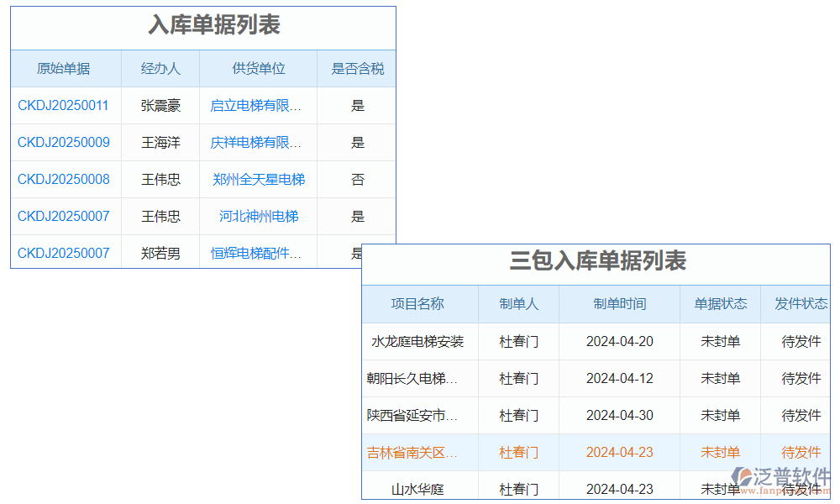This screenshot has height=504, width=840.
Task: Select the 朝阳长久电梯 project row
Action: click(x=419, y=378)
